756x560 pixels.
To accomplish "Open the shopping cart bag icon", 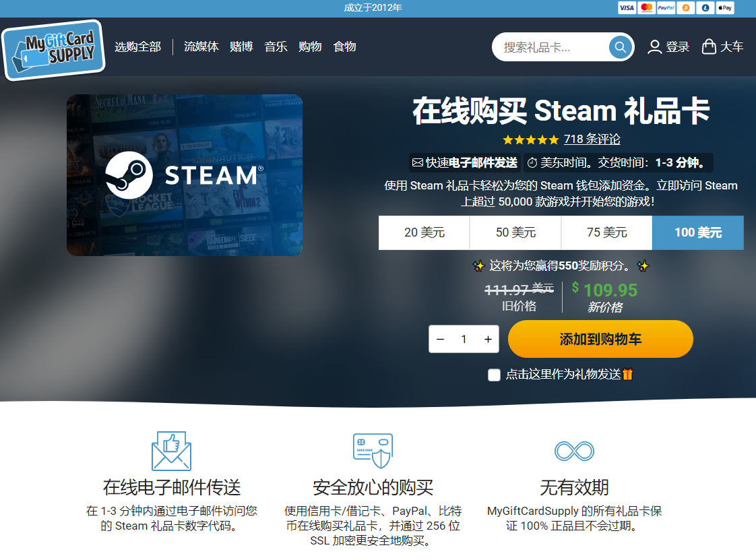I will [709, 46].
